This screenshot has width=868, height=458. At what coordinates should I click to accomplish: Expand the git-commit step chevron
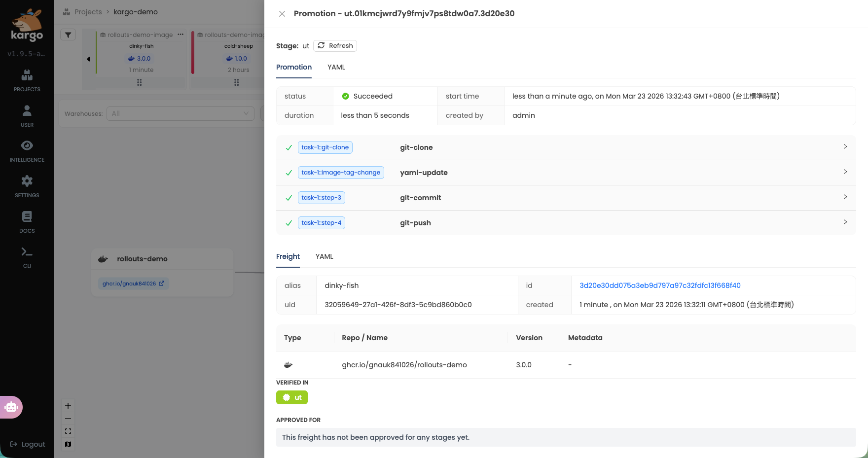coord(845,197)
